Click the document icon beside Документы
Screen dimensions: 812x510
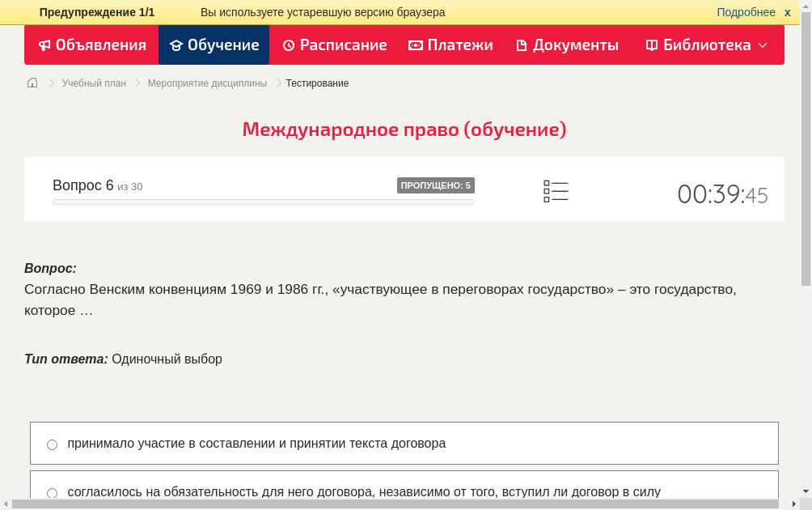521,45
